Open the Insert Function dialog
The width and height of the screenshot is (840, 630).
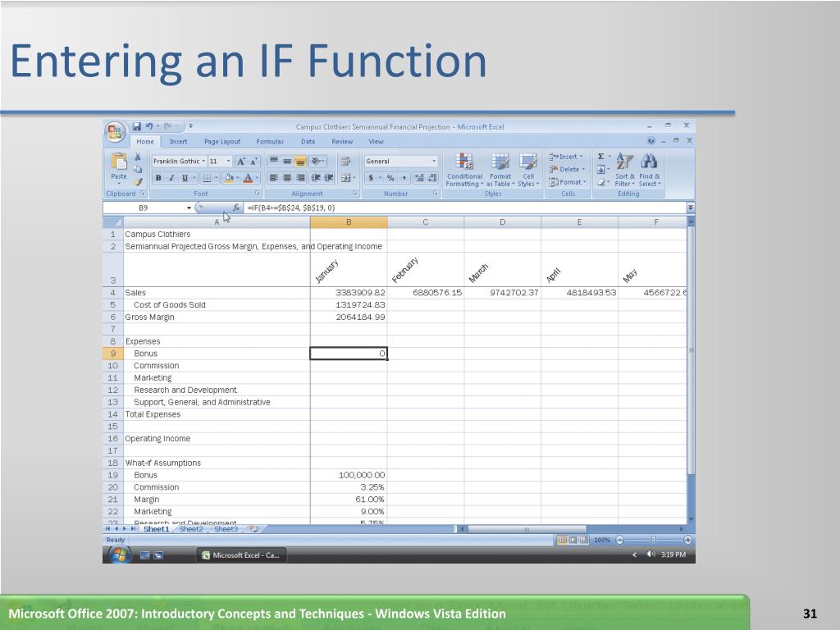tap(236, 208)
